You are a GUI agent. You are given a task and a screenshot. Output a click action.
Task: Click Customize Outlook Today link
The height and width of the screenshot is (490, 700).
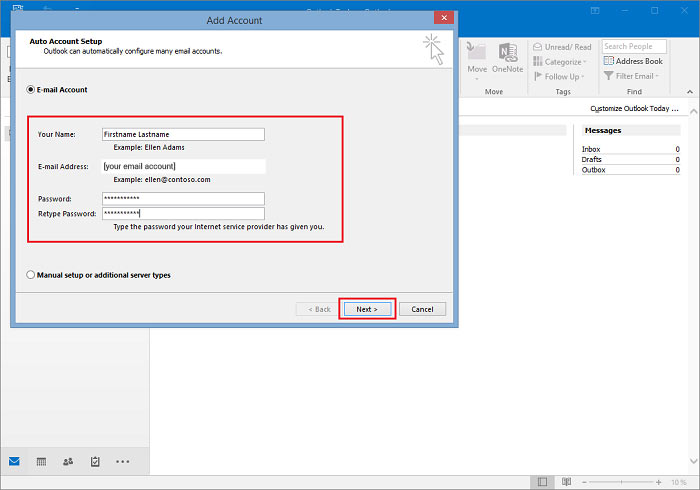click(x=634, y=108)
